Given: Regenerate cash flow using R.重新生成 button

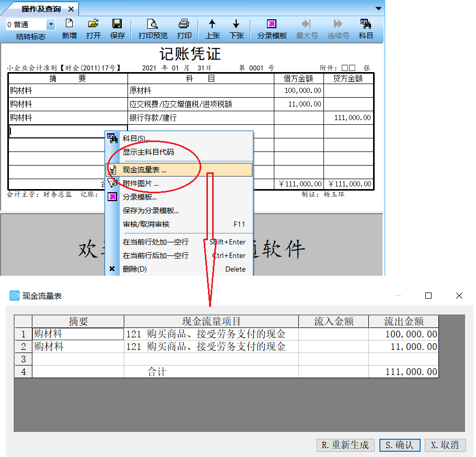Looking at the screenshot, I should click(x=345, y=445).
